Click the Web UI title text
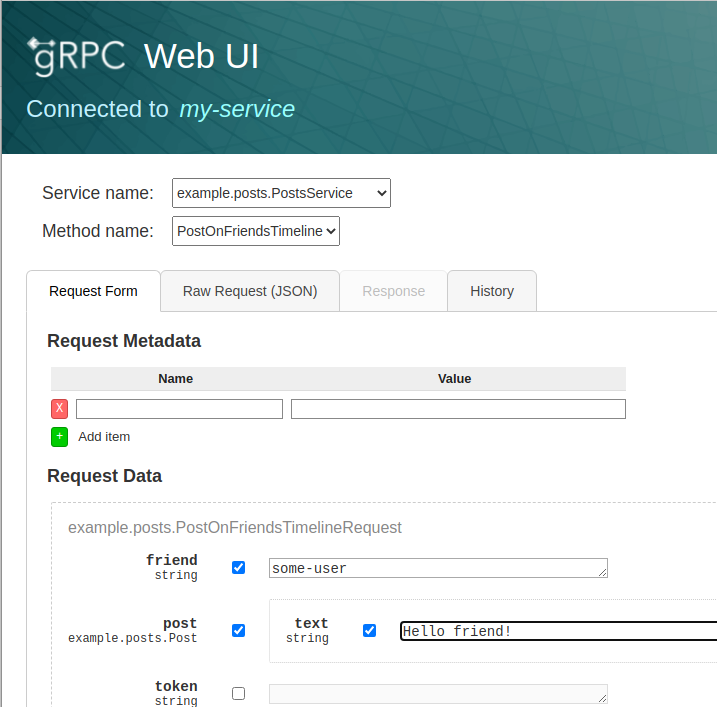Image resolution: width=717 pixels, height=707 pixels. click(x=201, y=56)
